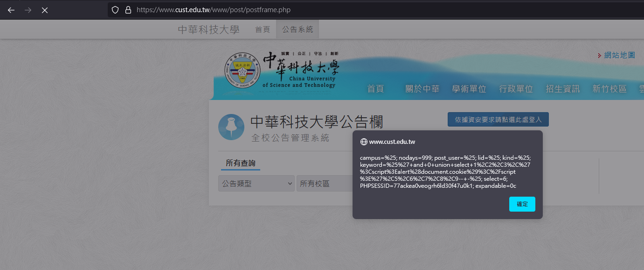This screenshot has width=644, height=270.
Task: Open the 新竹校區 banner menu
Action: click(609, 89)
